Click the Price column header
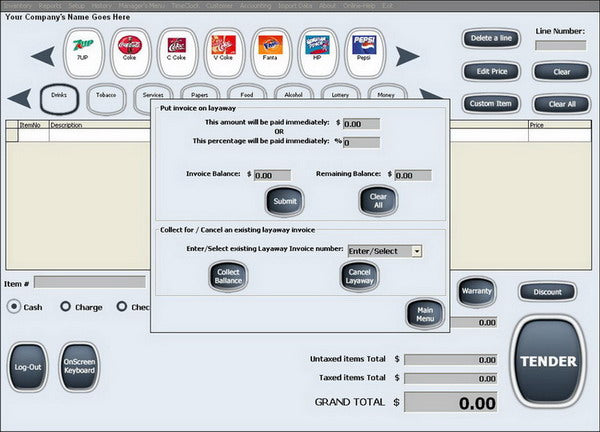600x432 pixels. (559, 125)
